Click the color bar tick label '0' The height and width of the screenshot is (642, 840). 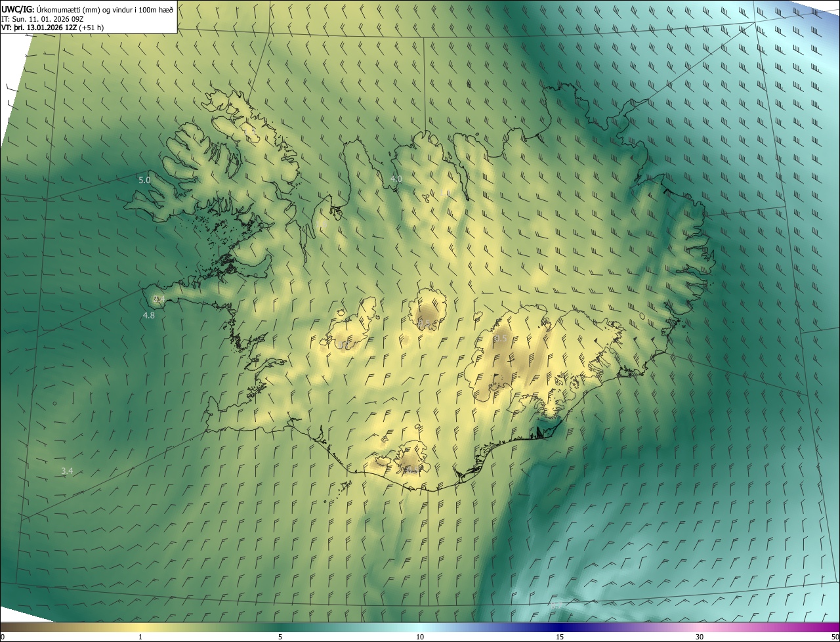[3, 637]
